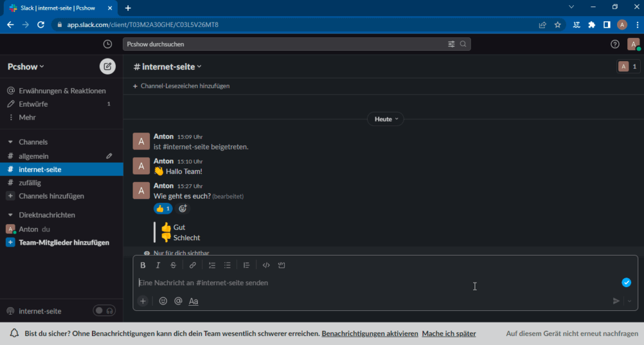This screenshot has height=345, width=644.
Task: Click Benachrichtigungen aktivieren link
Action: pyautogui.click(x=370, y=333)
